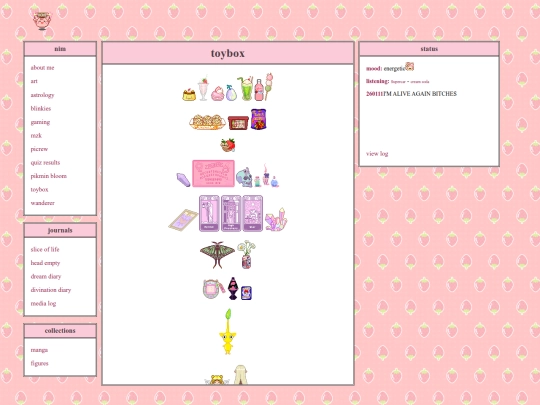Open the slice of life journal
Screen dimensions: 540x405
[45, 249]
